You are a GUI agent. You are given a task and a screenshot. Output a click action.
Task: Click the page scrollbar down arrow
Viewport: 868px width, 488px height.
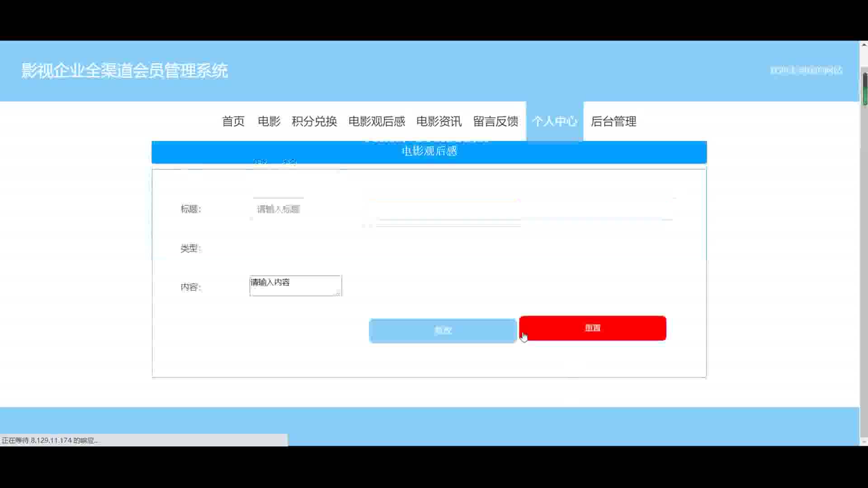click(864, 442)
